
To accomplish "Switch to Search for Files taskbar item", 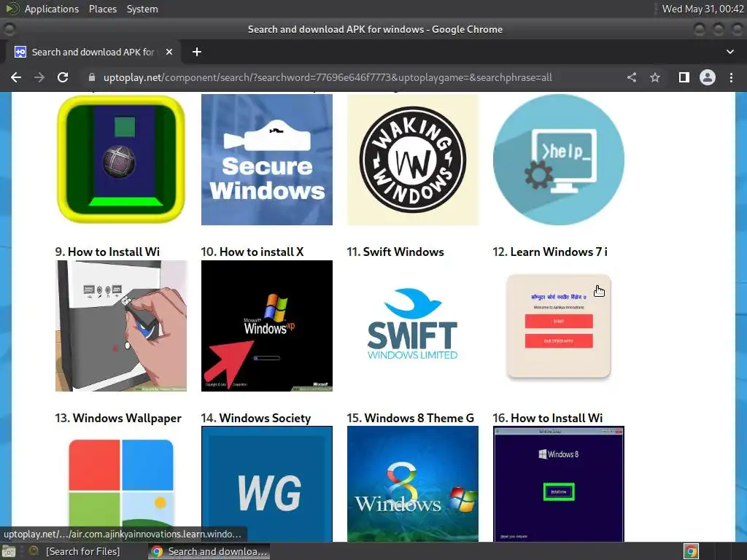I will 75,551.
